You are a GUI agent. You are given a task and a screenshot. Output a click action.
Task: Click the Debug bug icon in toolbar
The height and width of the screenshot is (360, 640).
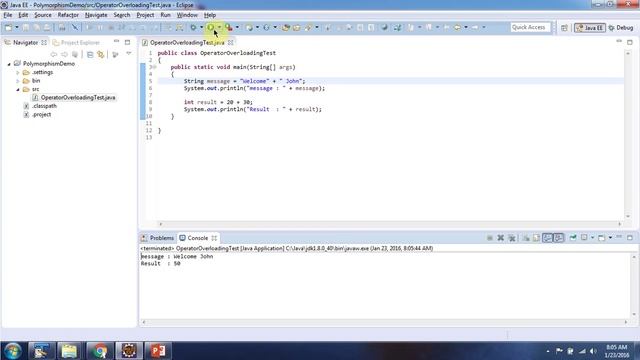pos(193,27)
